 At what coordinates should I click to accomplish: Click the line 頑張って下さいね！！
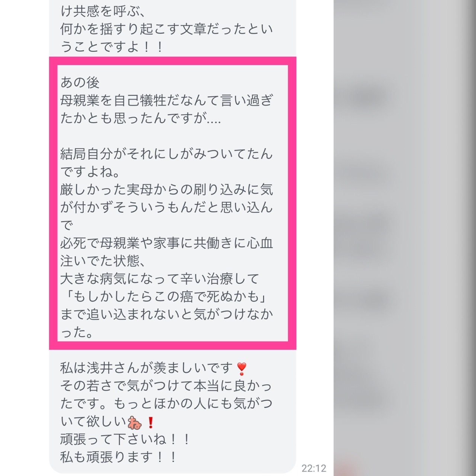click(126, 440)
